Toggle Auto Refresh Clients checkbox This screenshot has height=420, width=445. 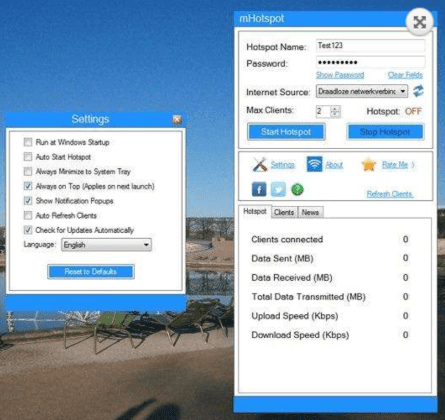tap(28, 215)
